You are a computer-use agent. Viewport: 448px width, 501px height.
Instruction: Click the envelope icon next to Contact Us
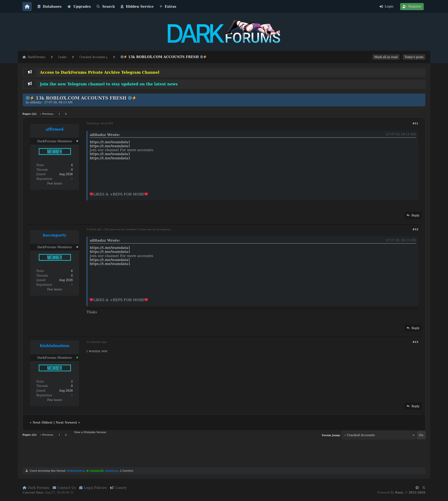click(x=54, y=487)
